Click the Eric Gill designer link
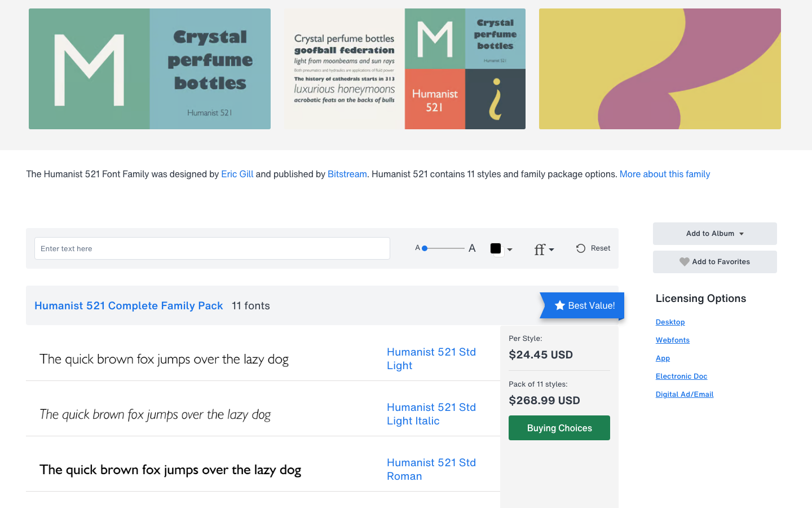Screen dimensions: 812x508 point(237,174)
